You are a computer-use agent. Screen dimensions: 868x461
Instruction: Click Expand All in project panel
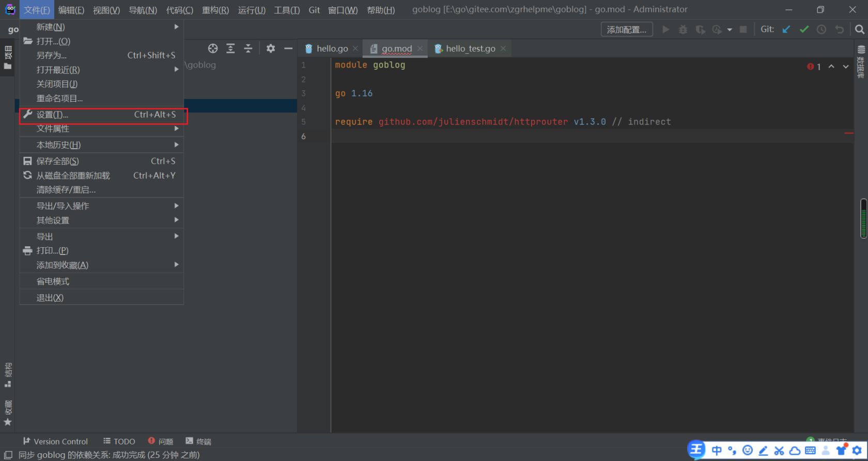230,48
